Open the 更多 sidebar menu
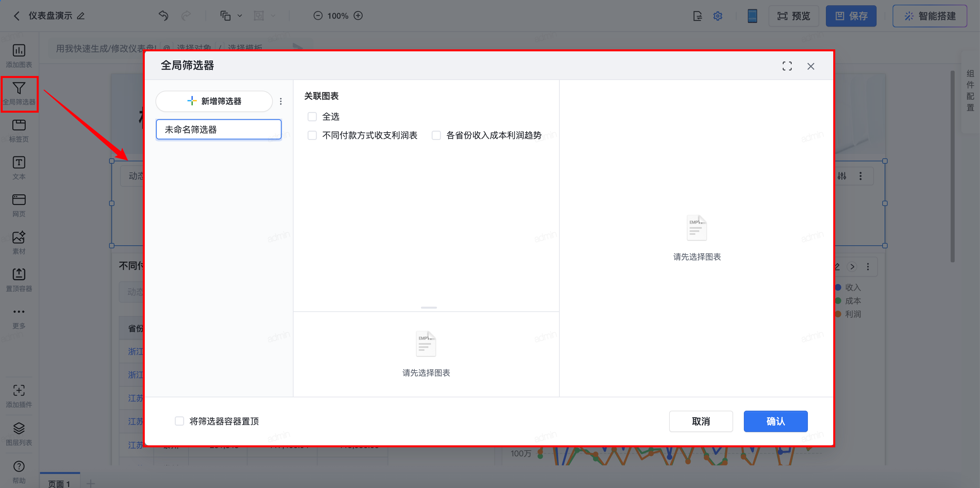Screen dimensions: 980x488 (x=19, y=317)
